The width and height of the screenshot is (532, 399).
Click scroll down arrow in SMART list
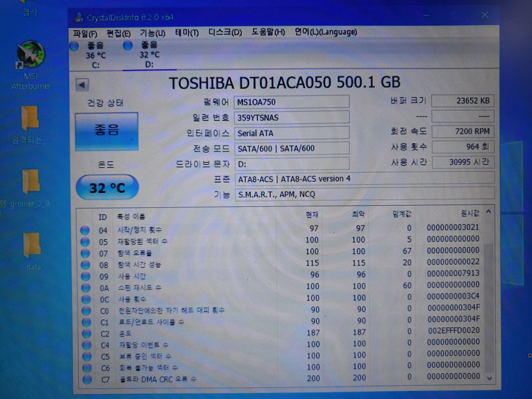tap(489, 378)
